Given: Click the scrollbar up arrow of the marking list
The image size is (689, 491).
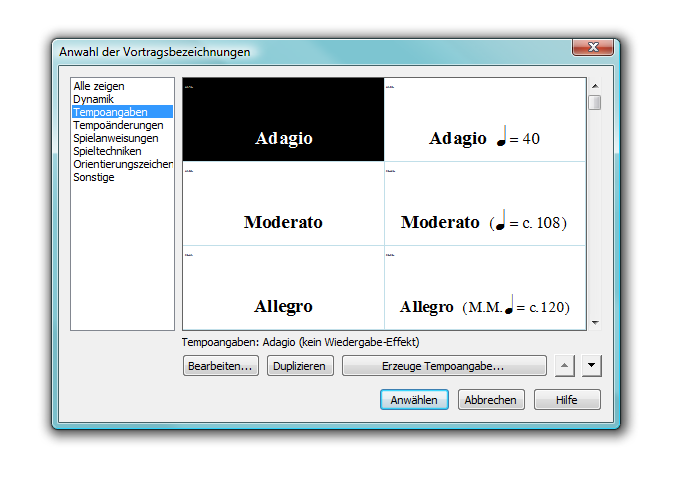Looking at the screenshot, I should tap(595, 86).
